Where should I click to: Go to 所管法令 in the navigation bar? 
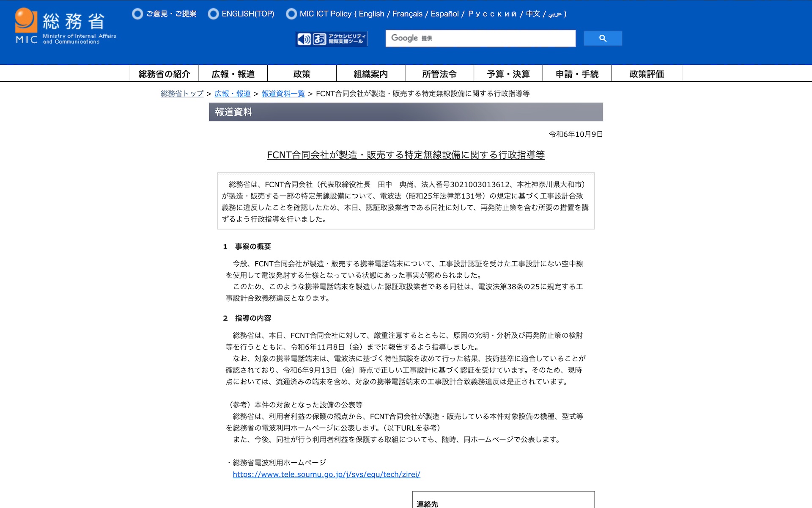[x=439, y=74]
